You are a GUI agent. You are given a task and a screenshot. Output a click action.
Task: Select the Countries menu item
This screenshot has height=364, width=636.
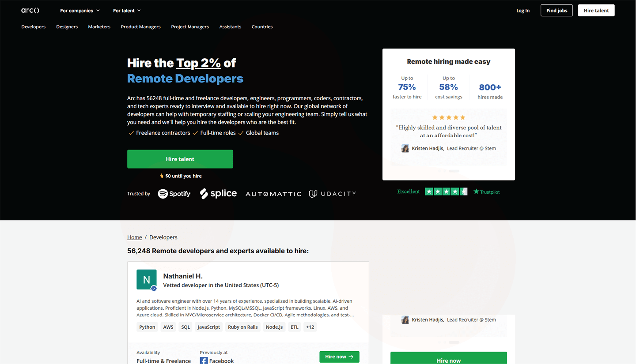point(262,27)
